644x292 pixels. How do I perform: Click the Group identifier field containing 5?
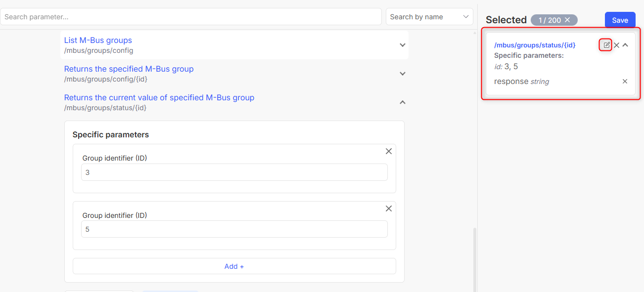coord(234,229)
